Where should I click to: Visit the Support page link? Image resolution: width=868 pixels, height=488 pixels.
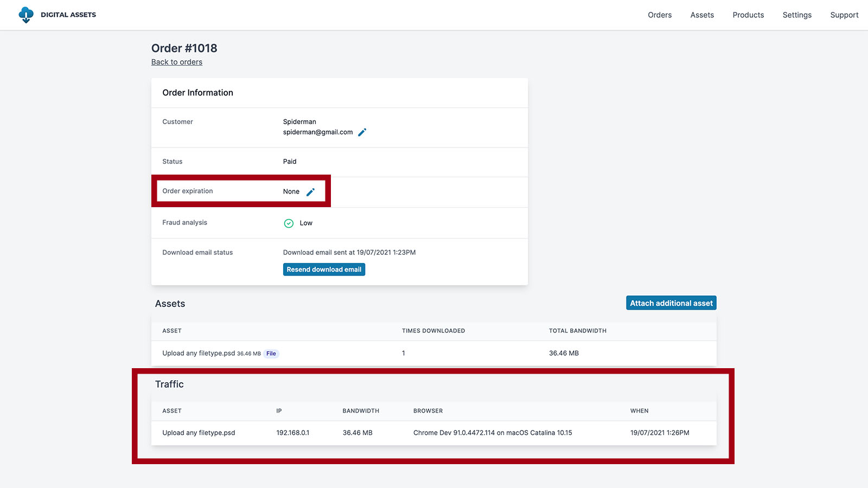844,15
